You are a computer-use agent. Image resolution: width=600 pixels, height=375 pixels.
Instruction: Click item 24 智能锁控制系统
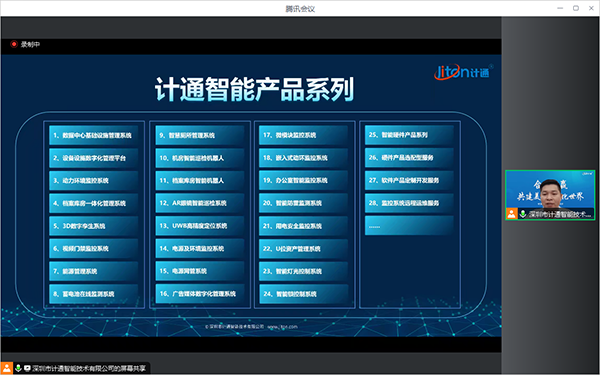click(304, 294)
